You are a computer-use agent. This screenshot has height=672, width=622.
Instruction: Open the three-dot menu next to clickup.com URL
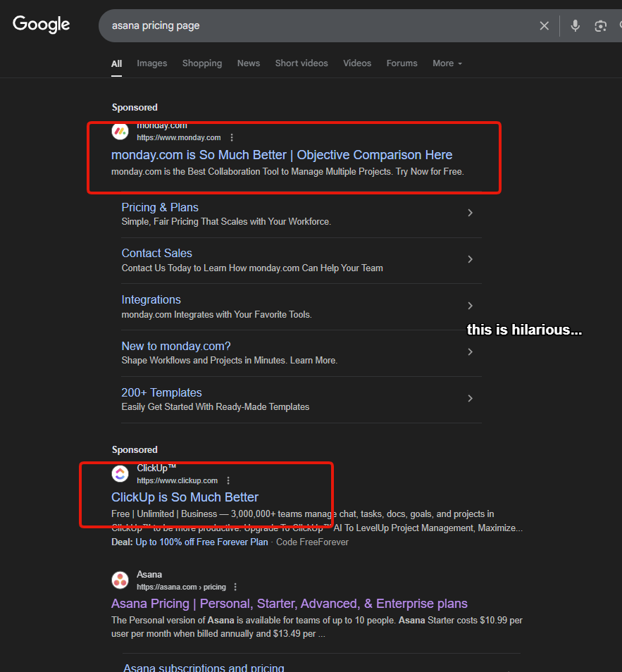point(228,481)
